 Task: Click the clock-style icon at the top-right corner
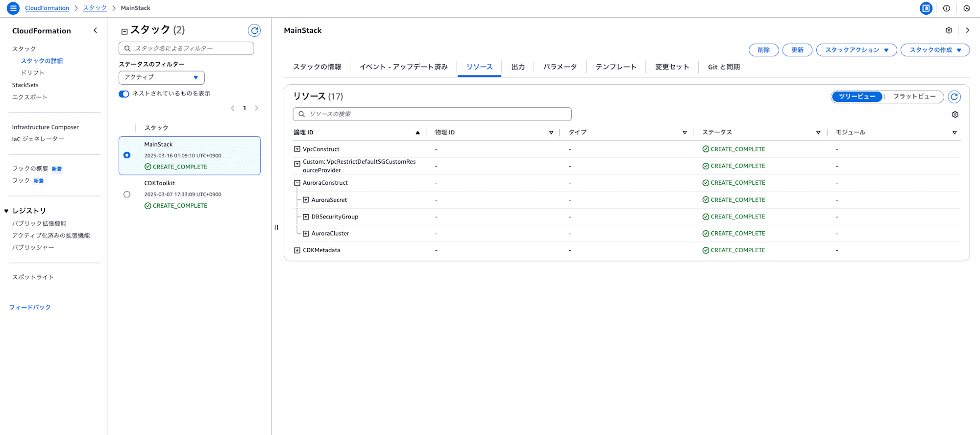point(966,8)
